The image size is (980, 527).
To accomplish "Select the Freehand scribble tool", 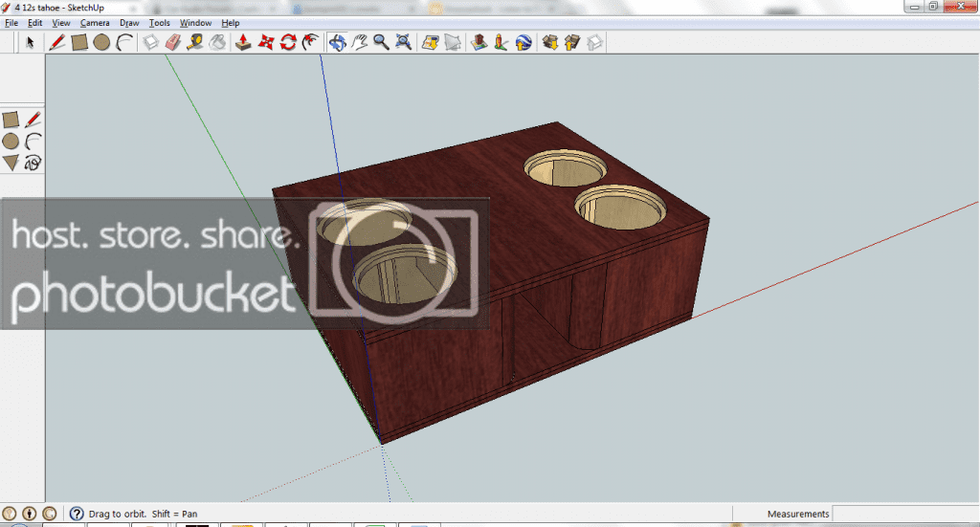I will pos(33,163).
